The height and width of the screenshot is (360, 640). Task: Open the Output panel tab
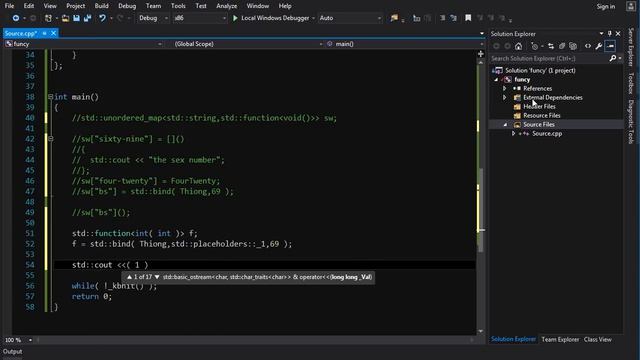(x=13, y=351)
